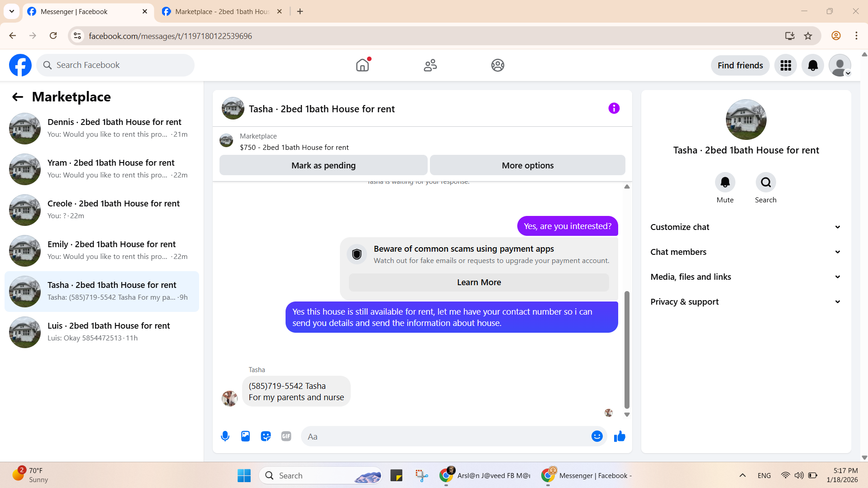Search within the conversation
The height and width of the screenshot is (488, 868).
click(x=766, y=182)
